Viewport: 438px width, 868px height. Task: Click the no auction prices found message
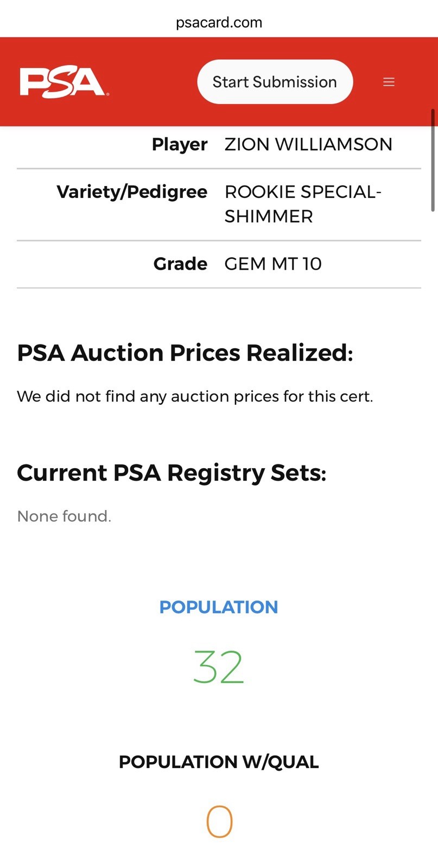[195, 397]
